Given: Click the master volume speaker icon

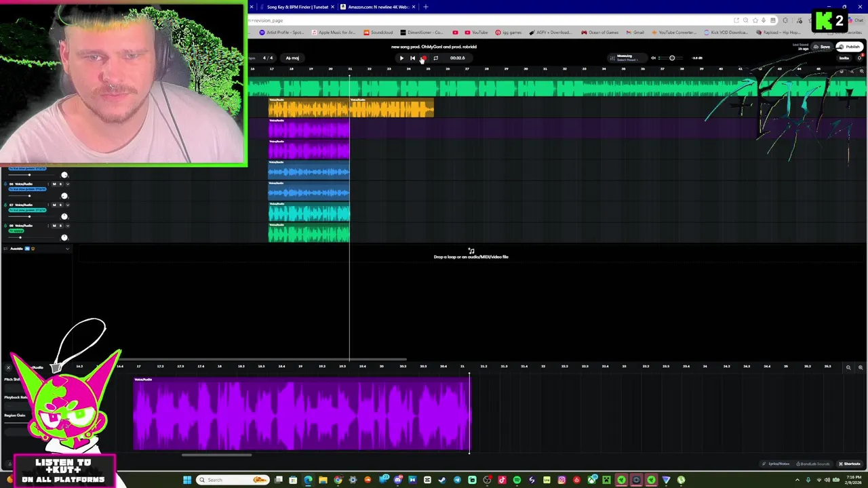Looking at the screenshot, I should [653, 58].
